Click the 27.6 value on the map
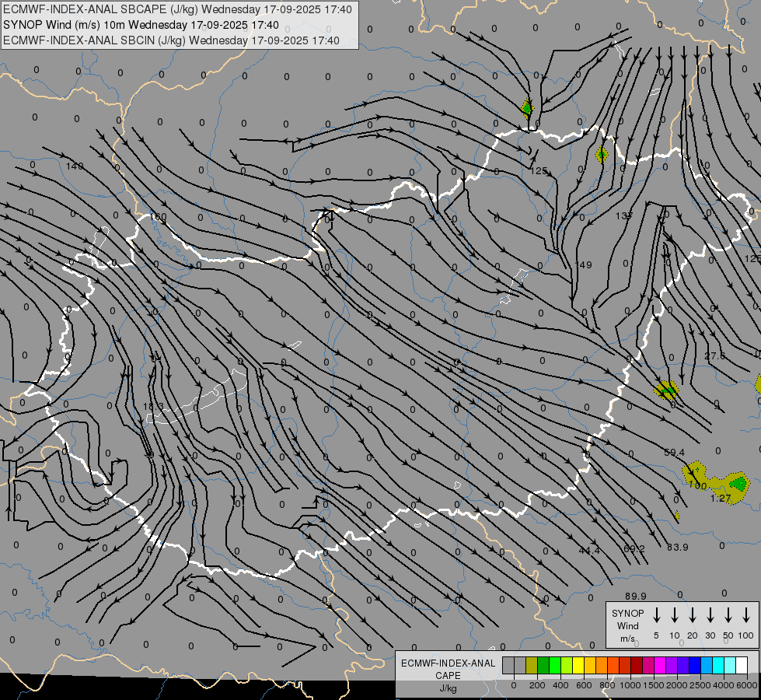The width and height of the screenshot is (761, 700). click(x=715, y=356)
